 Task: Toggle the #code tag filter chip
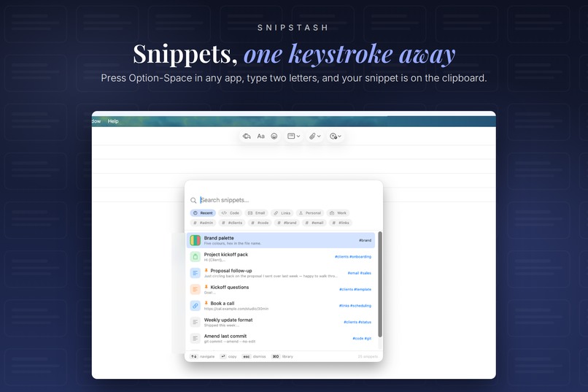click(x=260, y=223)
